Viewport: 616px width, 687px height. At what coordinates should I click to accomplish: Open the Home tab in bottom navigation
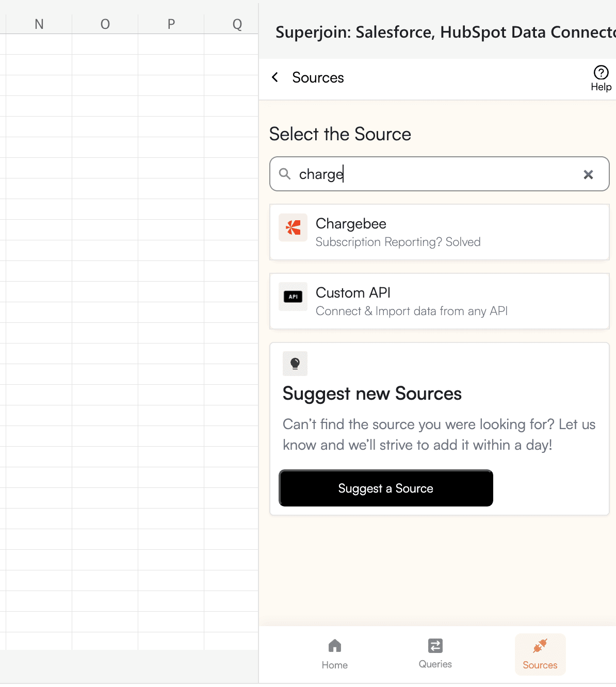point(335,654)
